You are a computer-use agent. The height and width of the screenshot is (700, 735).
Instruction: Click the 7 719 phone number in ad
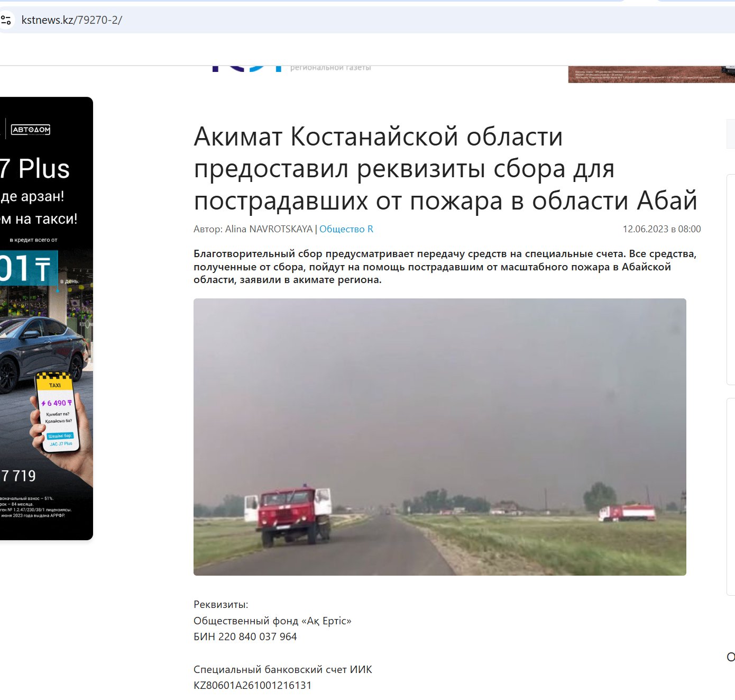19,476
